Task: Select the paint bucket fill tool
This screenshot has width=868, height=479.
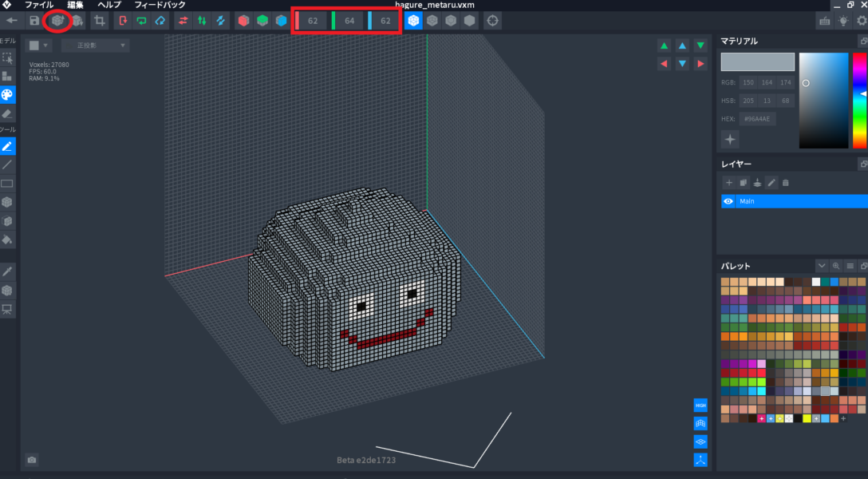Action: (7, 239)
